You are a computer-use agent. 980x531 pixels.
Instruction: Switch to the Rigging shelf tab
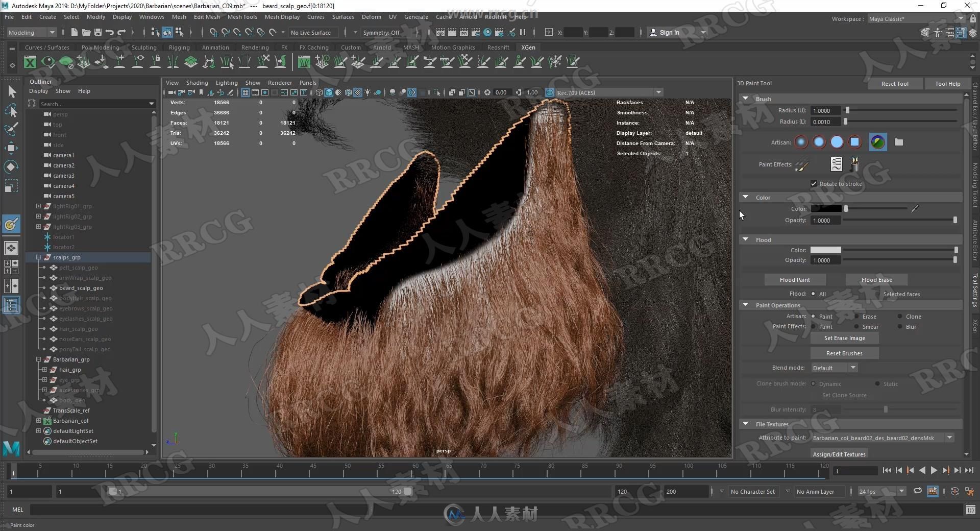point(179,47)
